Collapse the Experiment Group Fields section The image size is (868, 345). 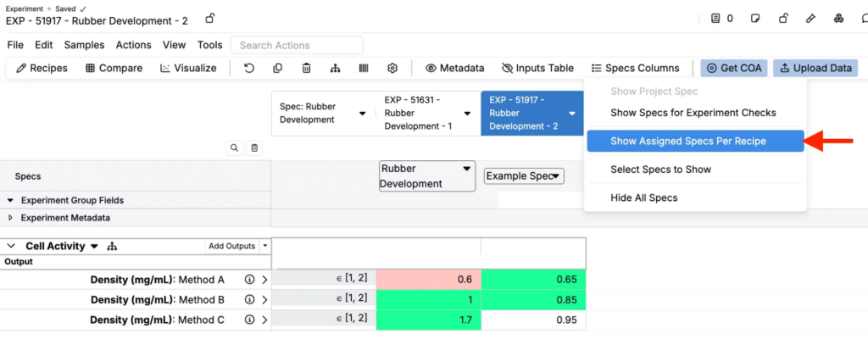pos(11,201)
